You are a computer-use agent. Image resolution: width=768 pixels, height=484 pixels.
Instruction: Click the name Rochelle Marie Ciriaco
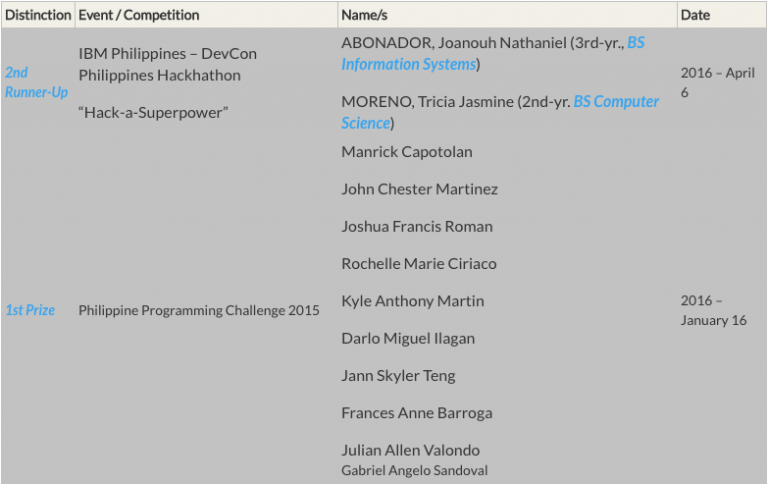tap(419, 264)
